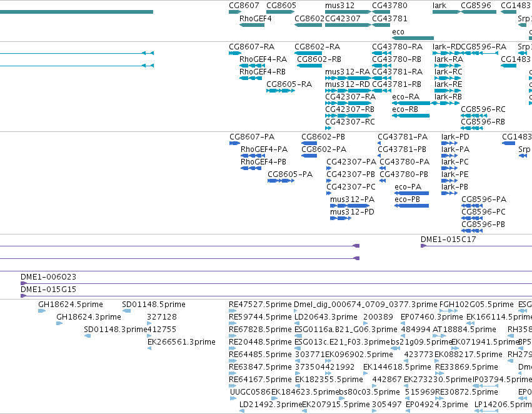532x414 pixels.
Task: Click the eco-PA protein label
Action: pyautogui.click(x=408, y=188)
